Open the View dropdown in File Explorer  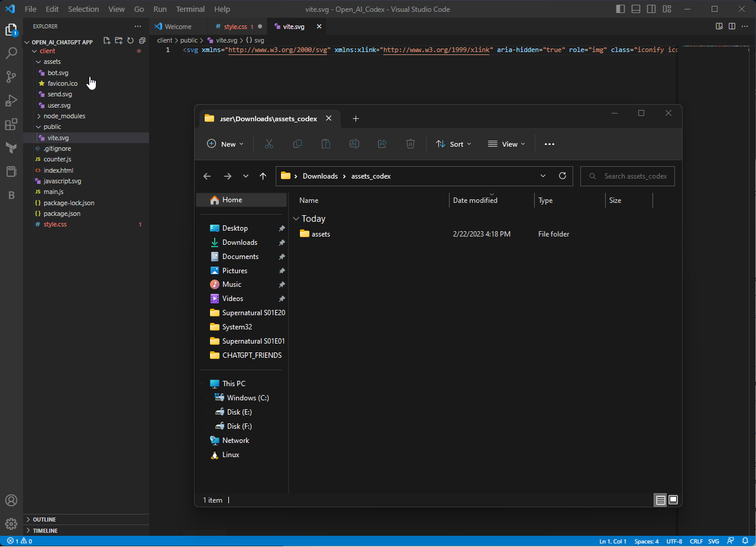click(x=506, y=144)
